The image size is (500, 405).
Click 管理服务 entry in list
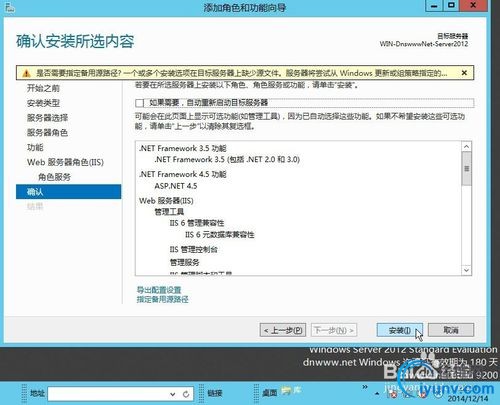[x=184, y=262]
